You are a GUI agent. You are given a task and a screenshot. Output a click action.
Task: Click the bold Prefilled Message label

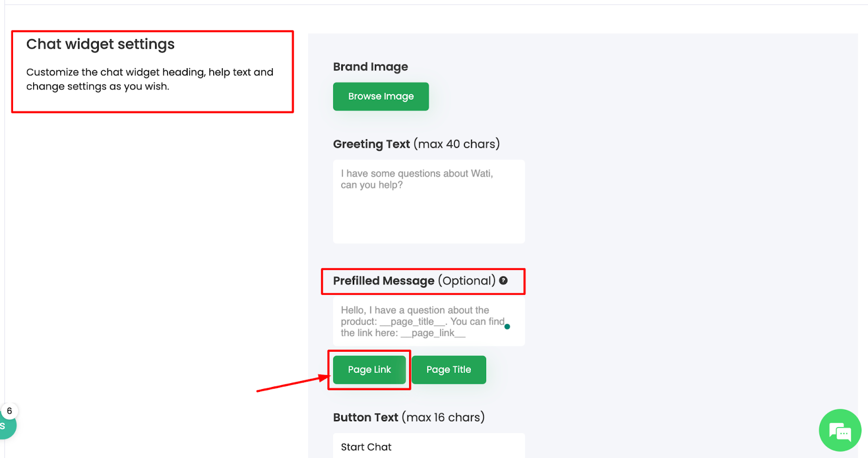[x=384, y=281]
